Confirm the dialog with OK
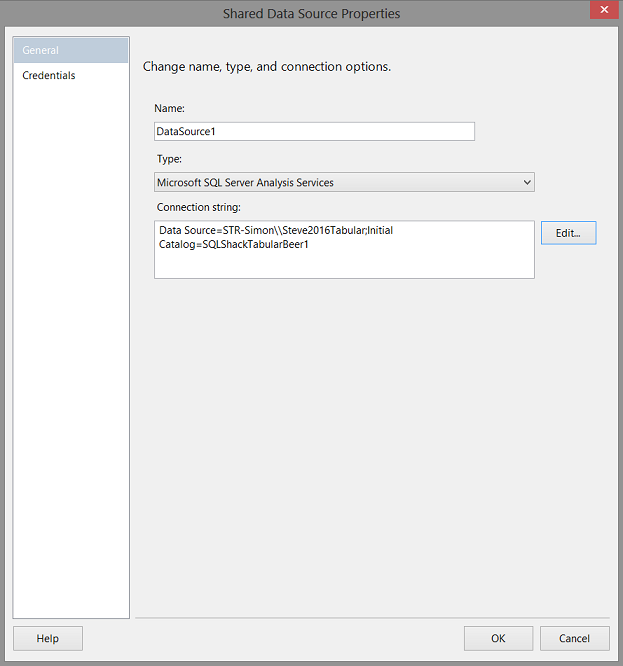This screenshot has height=666, width=623. pos(498,638)
